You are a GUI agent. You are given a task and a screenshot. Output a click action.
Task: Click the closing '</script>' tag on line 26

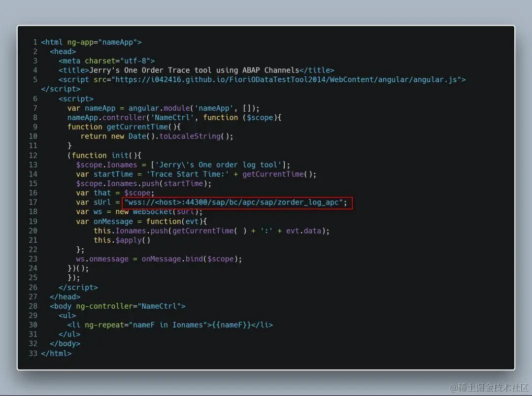78,288
